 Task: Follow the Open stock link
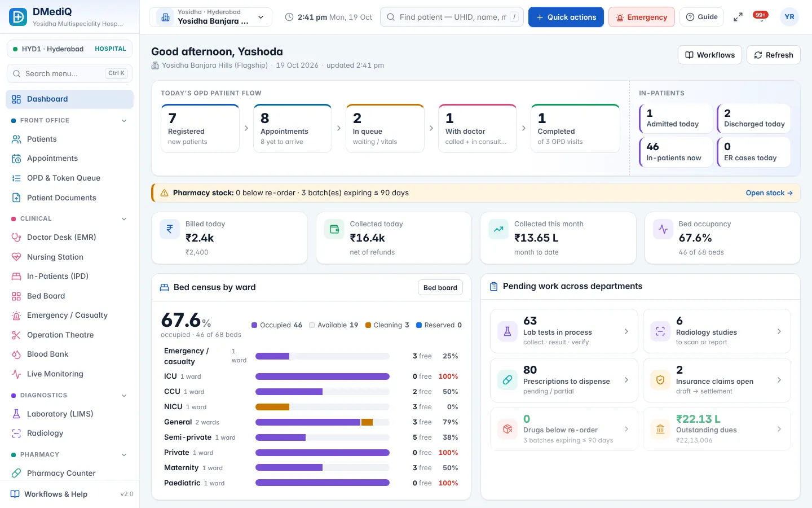[769, 193]
